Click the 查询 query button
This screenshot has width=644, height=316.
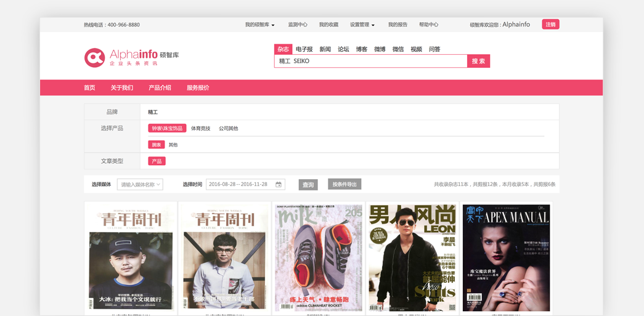tap(308, 185)
